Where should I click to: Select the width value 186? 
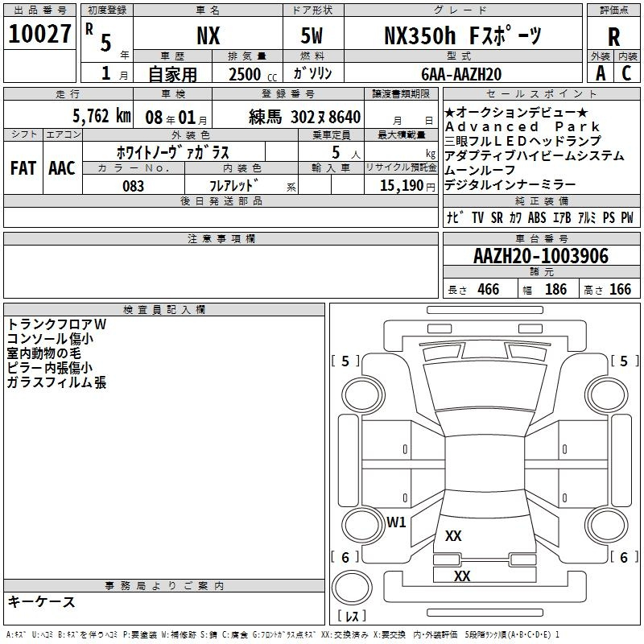click(555, 290)
